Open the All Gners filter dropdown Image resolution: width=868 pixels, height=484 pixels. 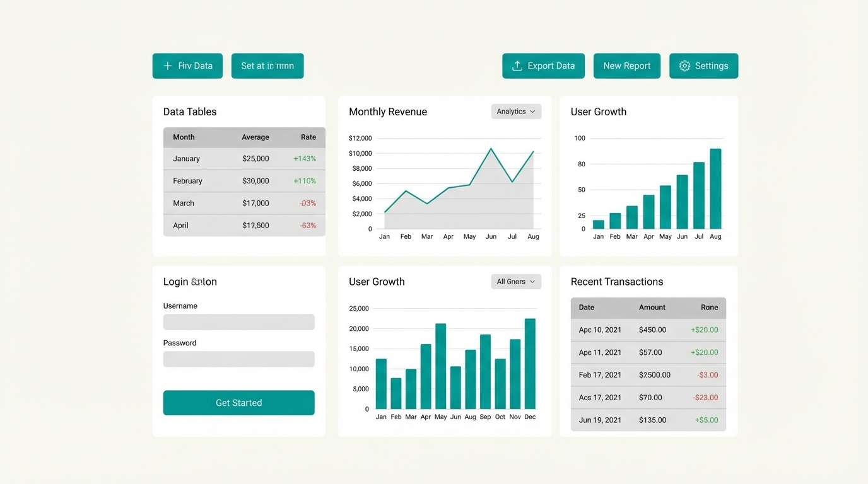(x=516, y=282)
